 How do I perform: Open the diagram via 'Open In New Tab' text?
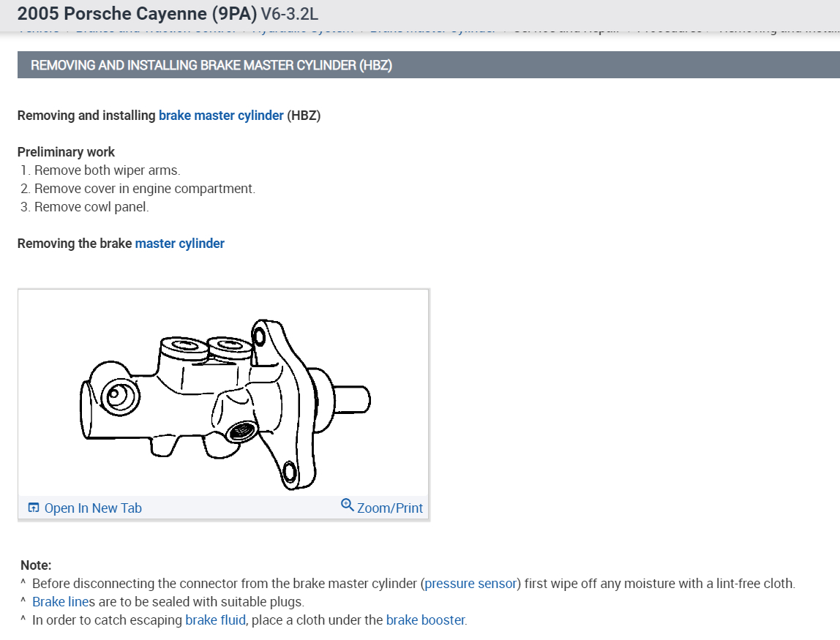click(x=93, y=508)
